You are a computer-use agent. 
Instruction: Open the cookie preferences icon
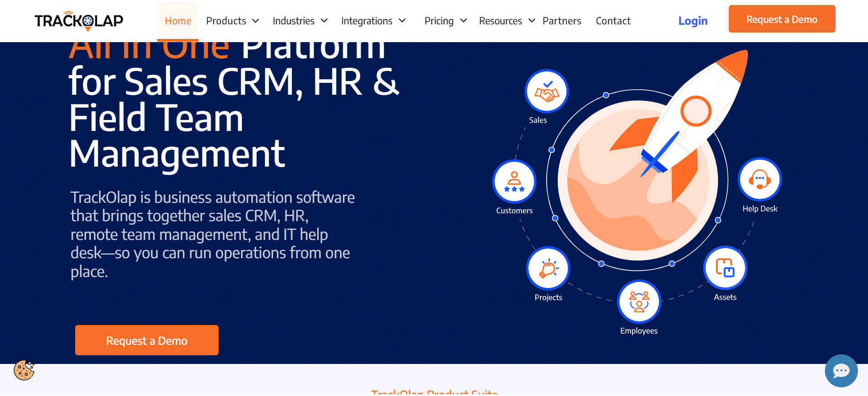pos(24,370)
